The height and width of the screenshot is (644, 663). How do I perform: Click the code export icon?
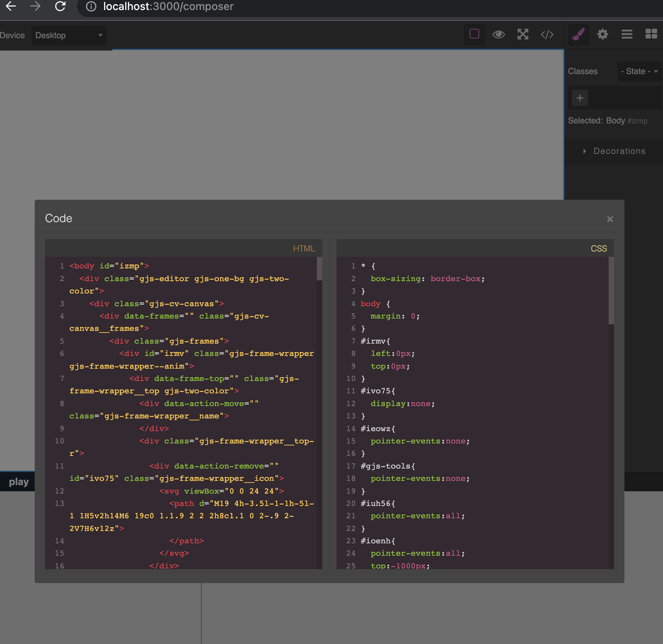coord(547,34)
